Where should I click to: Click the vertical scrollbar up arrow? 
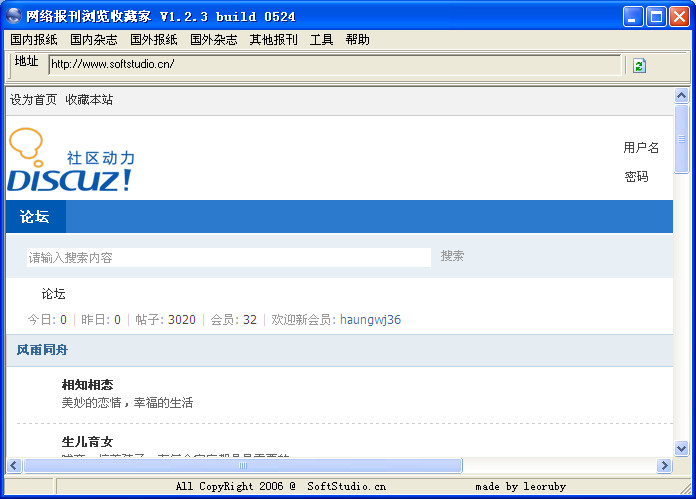pos(681,95)
